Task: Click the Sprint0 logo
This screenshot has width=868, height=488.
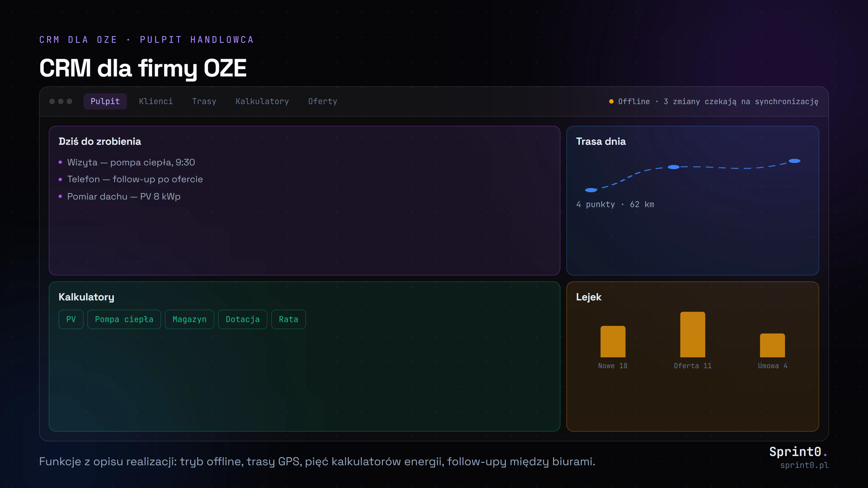Action: [798, 452]
